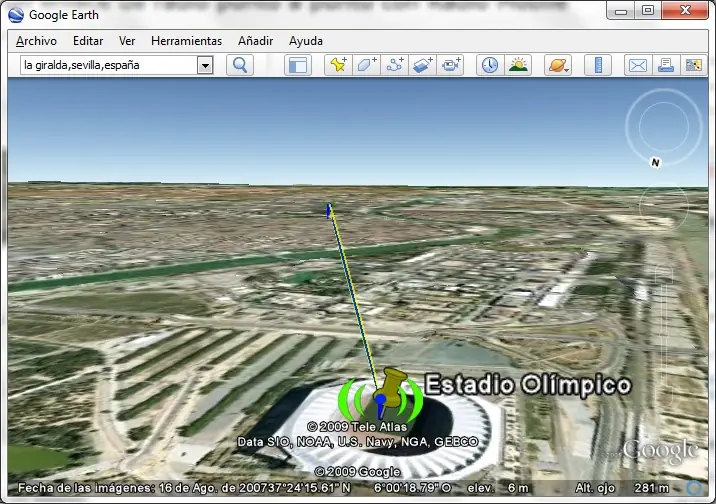The width and height of the screenshot is (716, 504).
Task: Click the N north indicator on compass
Action: pos(656,163)
